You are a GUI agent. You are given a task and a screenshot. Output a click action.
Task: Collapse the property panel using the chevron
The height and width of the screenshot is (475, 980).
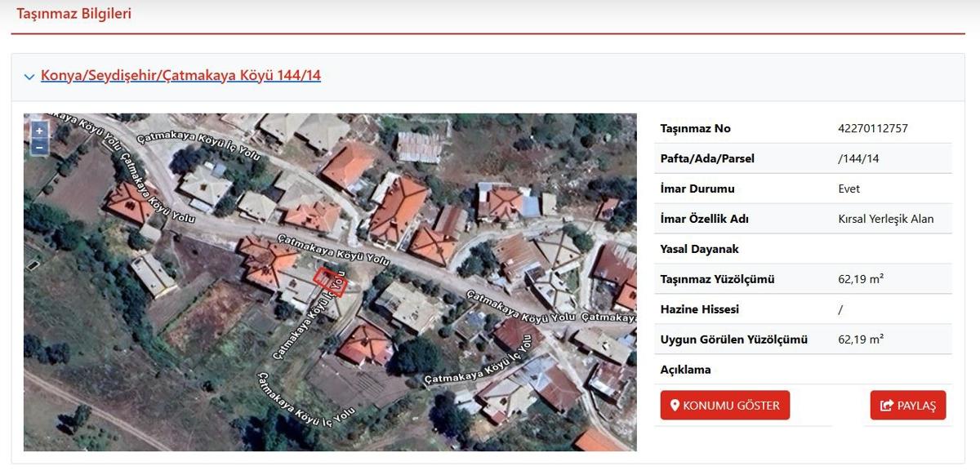click(x=29, y=77)
